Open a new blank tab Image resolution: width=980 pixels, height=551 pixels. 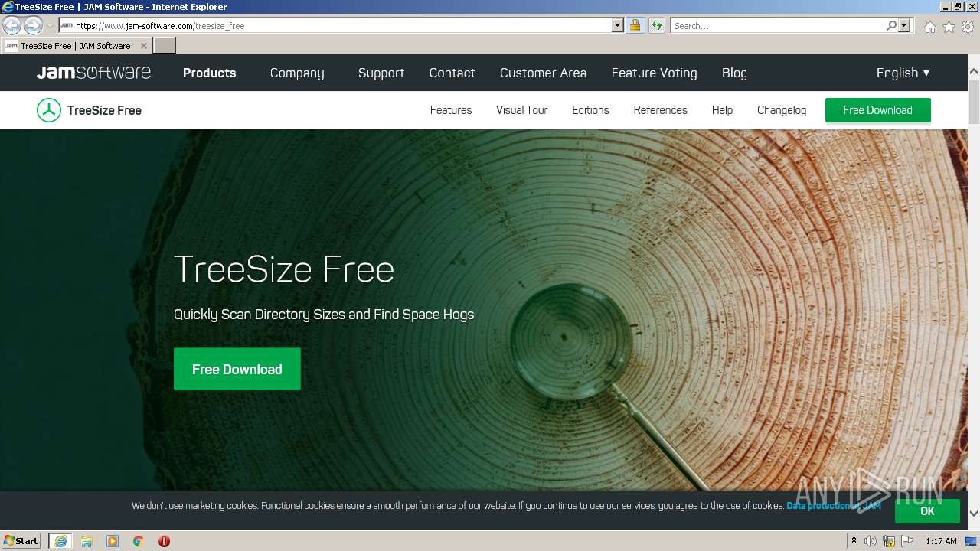tap(165, 46)
